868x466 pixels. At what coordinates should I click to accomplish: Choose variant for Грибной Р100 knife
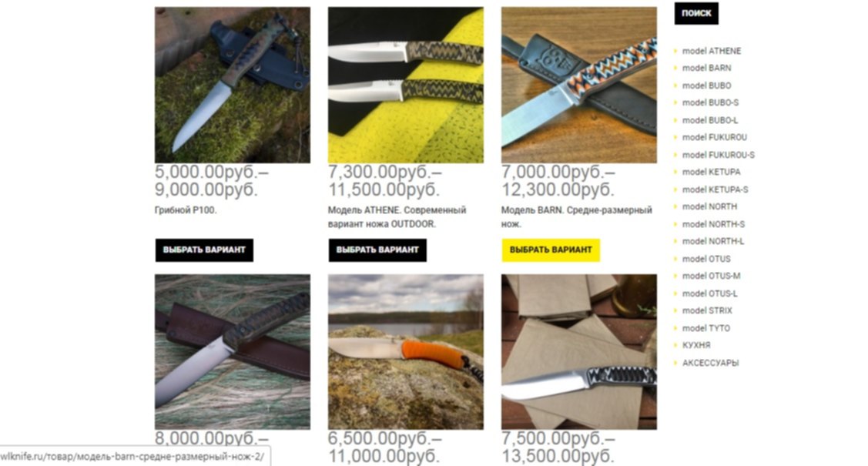pos(204,250)
